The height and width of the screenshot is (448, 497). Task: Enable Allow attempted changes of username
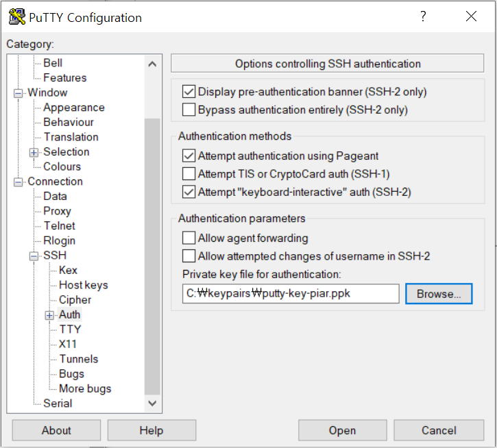point(189,256)
